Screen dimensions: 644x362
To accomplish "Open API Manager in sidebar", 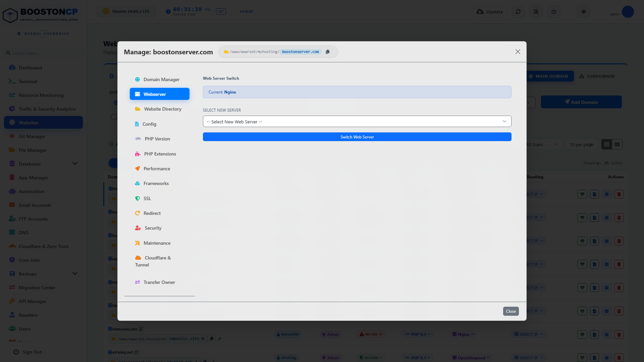I will point(43,301).
